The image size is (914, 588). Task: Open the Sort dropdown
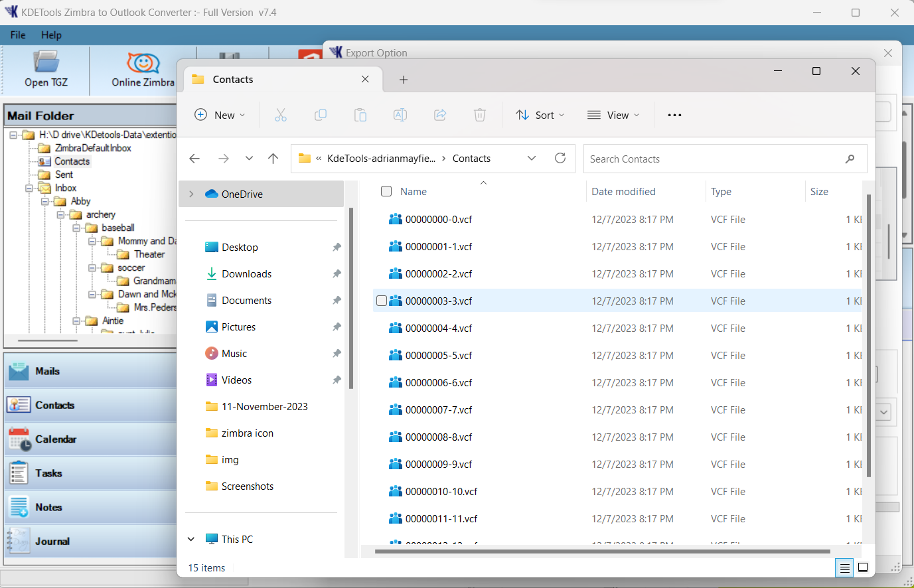(540, 115)
